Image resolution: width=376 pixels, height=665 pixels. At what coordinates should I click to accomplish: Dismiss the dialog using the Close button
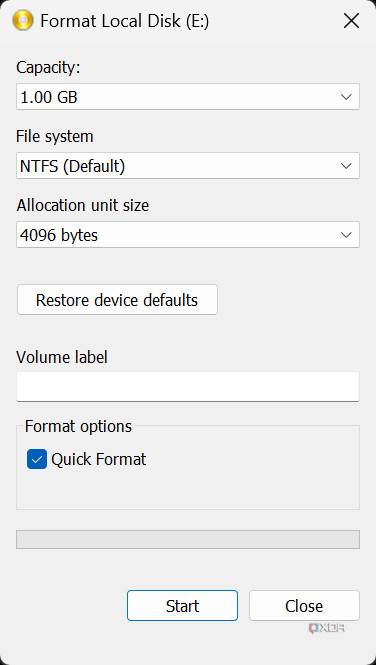(x=304, y=606)
